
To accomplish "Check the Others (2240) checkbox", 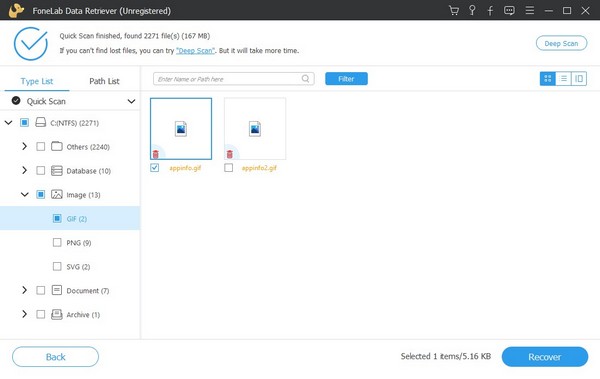I will pos(41,147).
